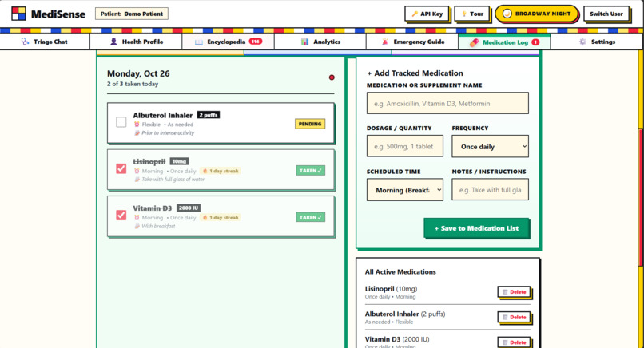The width and height of the screenshot is (644, 348).
Task: Click the Delete label for Vitamin D3
Action: (x=518, y=342)
